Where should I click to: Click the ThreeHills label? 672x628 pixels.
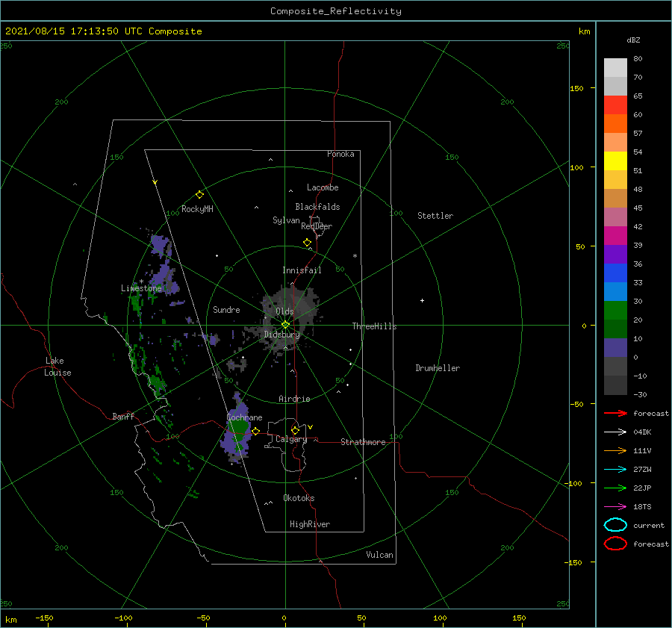point(374,326)
